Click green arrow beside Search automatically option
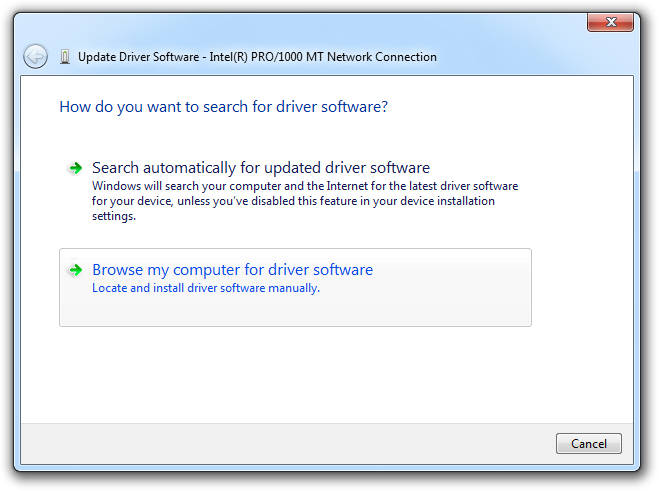This screenshot has width=659, height=491. (76, 168)
